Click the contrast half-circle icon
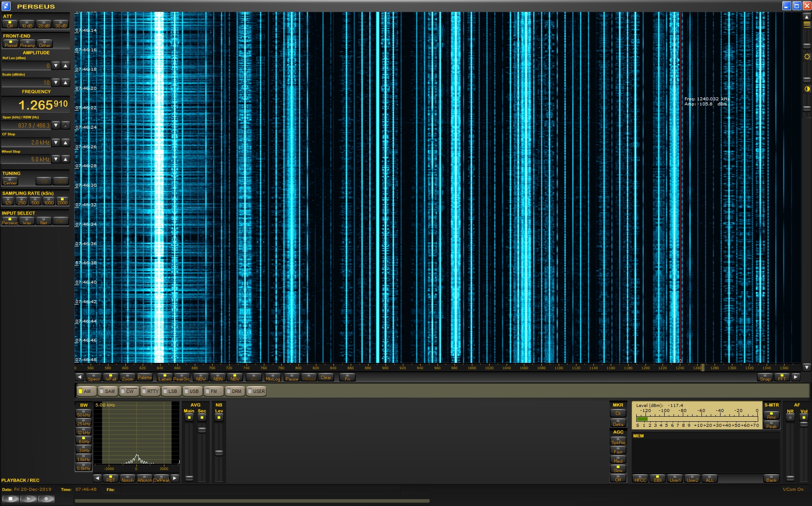 click(x=806, y=89)
